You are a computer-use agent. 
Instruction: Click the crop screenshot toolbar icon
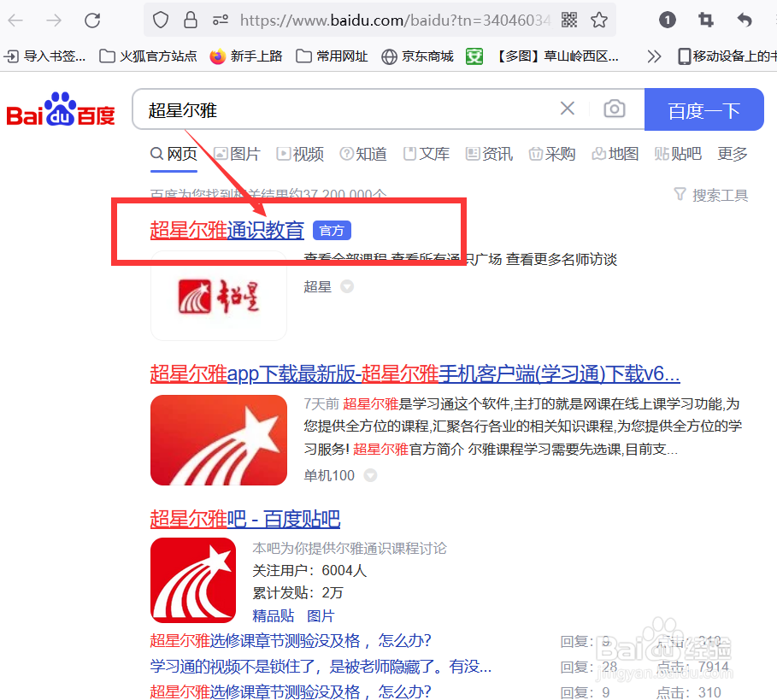(706, 20)
